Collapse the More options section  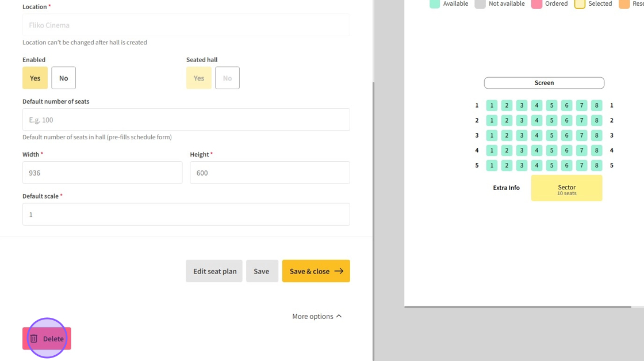317,316
